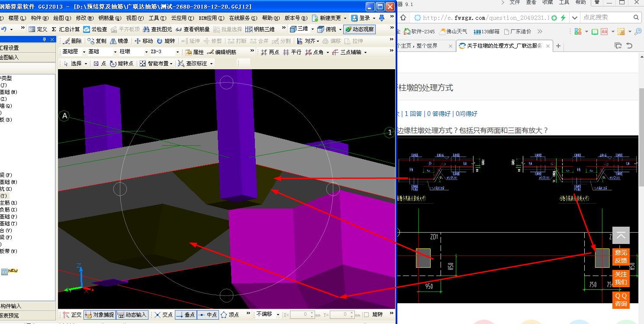Open the 构件(N) menu

tap(39, 18)
